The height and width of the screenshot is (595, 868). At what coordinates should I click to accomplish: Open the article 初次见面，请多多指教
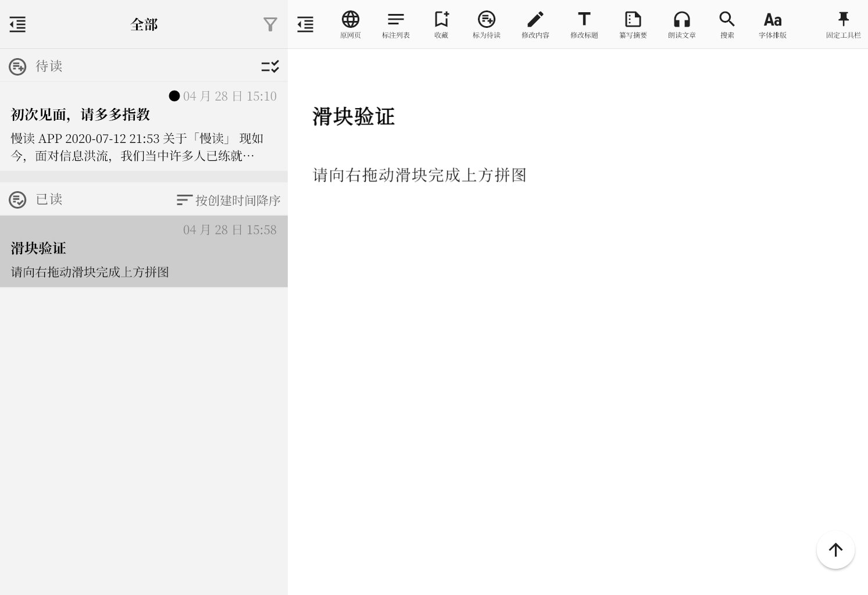click(x=144, y=127)
